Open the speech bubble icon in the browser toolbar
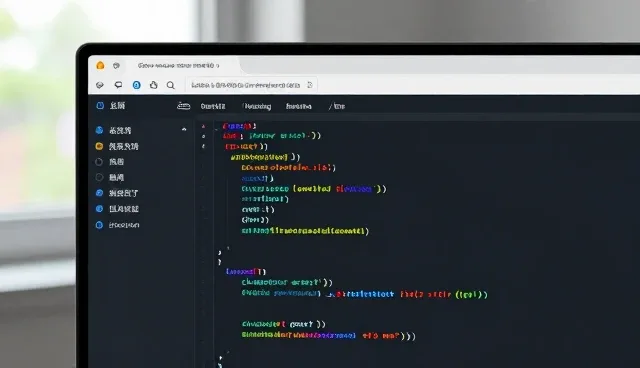The image size is (640, 368). pyautogui.click(x=118, y=85)
